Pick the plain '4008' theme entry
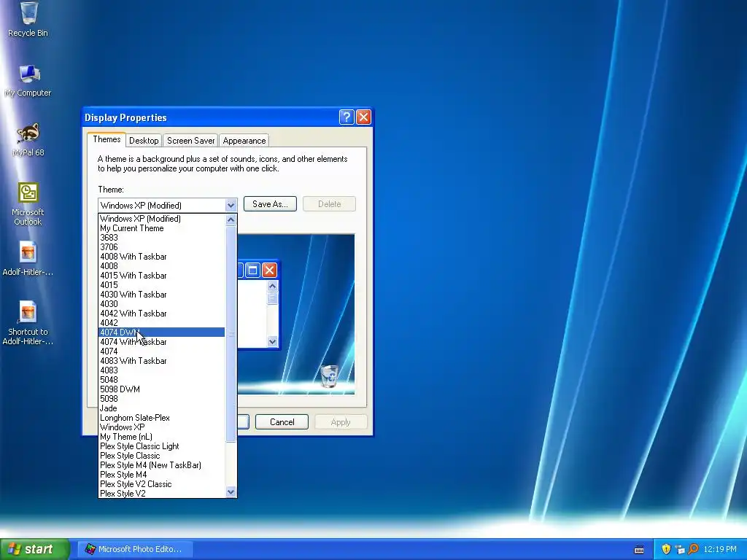Viewport: 747px width, 560px height. coord(161,266)
